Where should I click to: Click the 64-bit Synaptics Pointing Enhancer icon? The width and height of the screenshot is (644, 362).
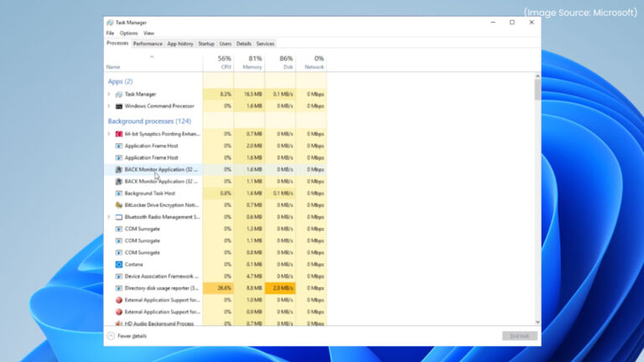(119, 134)
